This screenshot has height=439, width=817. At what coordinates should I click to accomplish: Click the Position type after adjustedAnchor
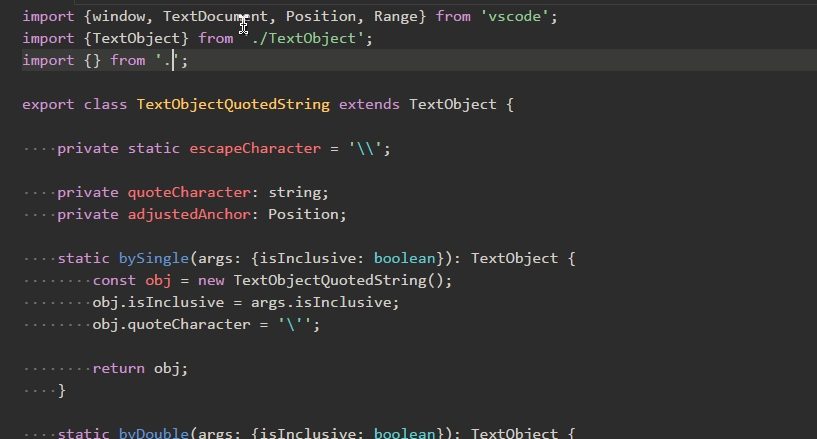(x=307, y=215)
